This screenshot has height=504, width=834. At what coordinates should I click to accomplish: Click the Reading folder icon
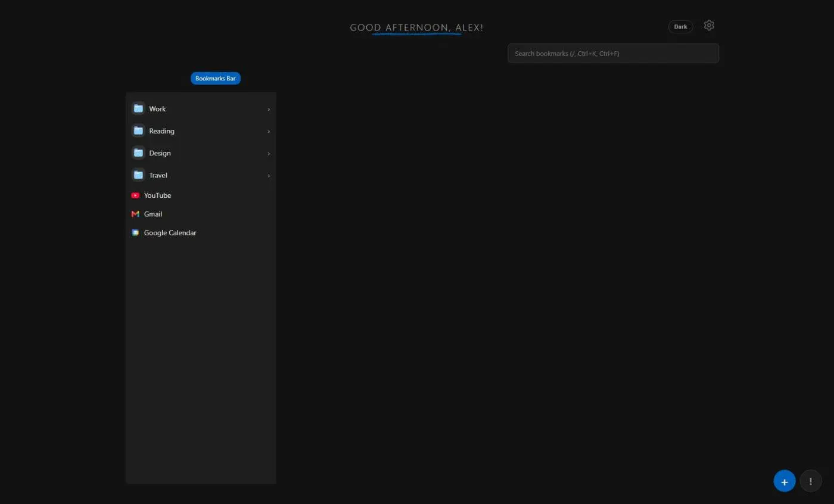click(x=138, y=130)
